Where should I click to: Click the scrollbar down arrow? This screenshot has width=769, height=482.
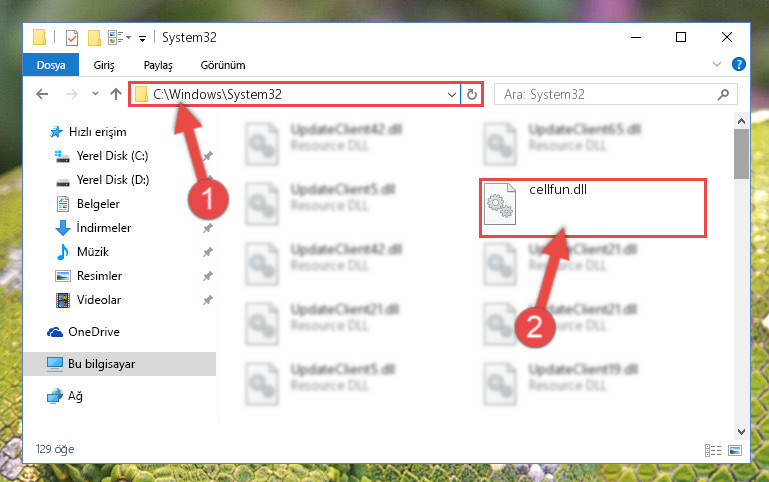(x=741, y=431)
